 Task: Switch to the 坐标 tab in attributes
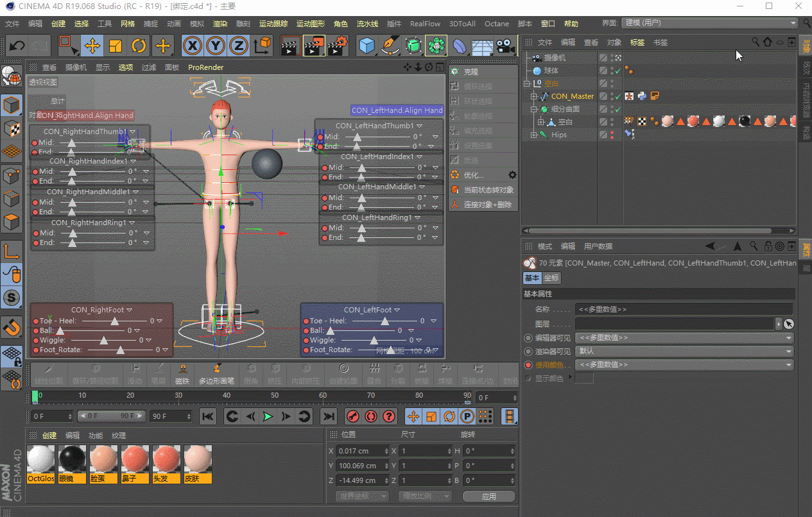pos(551,278)
